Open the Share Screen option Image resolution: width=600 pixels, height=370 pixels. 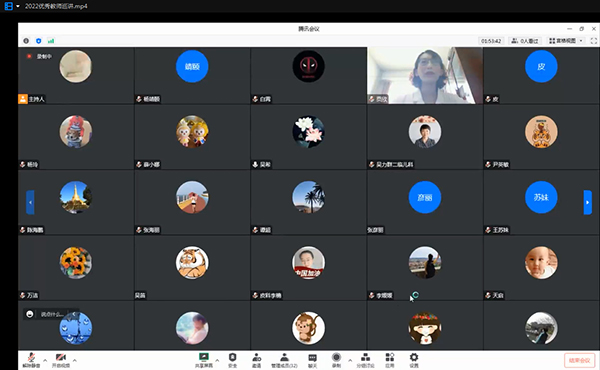coord(204,360)
